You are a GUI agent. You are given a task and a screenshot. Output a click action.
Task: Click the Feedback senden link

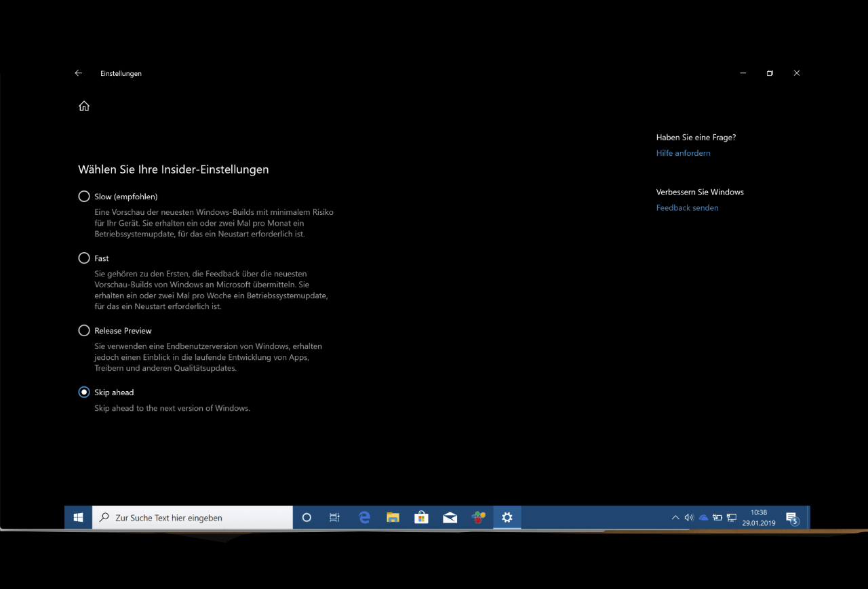coord(687,208)
